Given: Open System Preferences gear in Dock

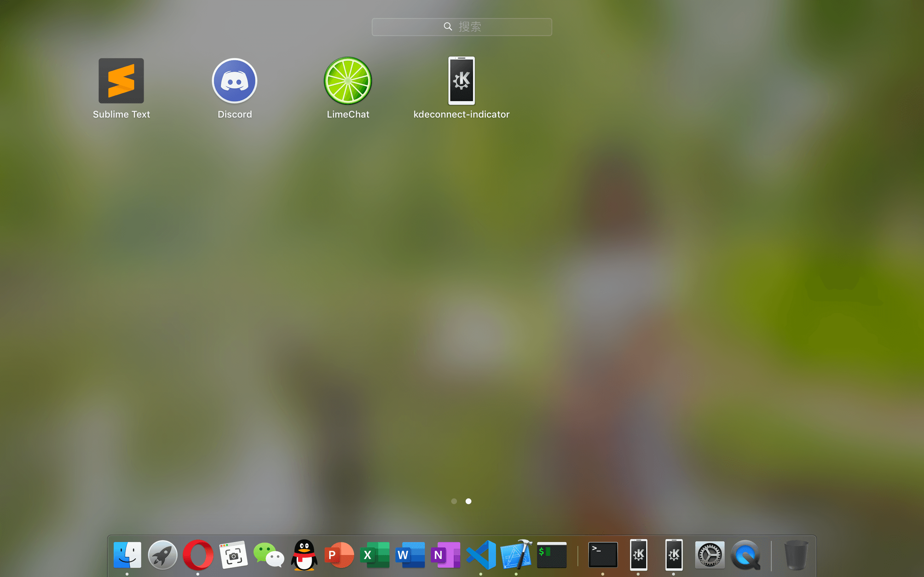Looking at the screenshot, I should [709, 555].
